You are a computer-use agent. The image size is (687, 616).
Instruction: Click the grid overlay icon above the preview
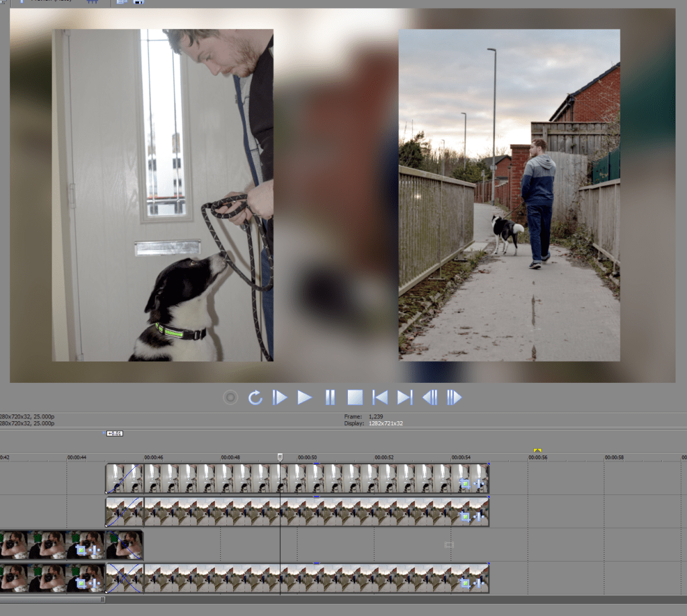pyautogui.click(x=92, y=3)
